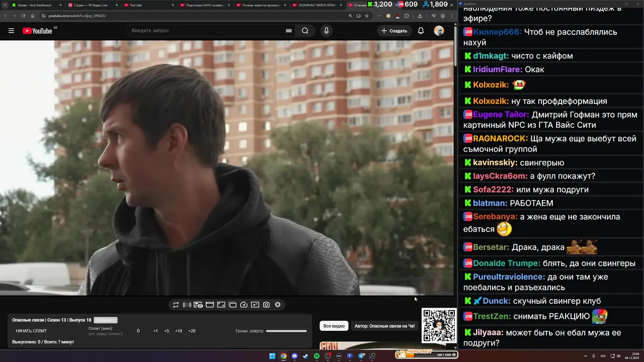644x362 pixels.
Task: Open the player toolbar settings gear
Action: point(278,305)
